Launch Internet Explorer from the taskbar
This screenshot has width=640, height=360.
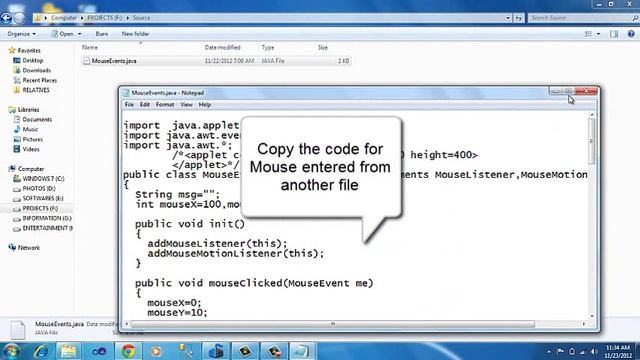coord(41,351)
